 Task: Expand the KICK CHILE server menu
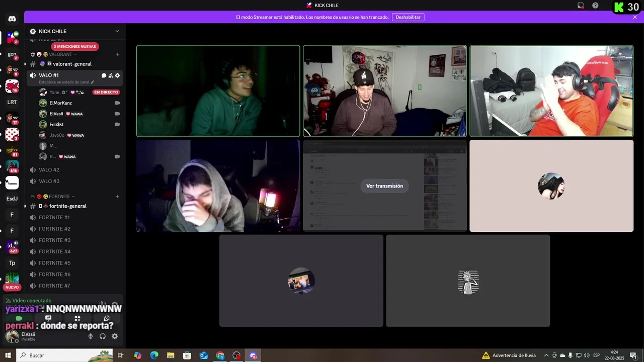coord(117,31)
